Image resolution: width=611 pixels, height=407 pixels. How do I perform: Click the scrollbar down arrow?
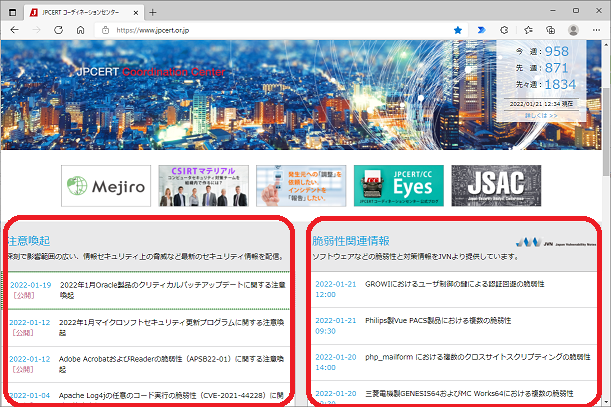point(606,402)
